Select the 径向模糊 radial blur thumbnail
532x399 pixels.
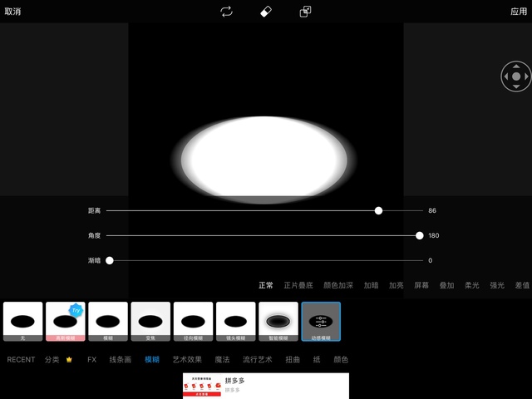(x=193, y=322)
